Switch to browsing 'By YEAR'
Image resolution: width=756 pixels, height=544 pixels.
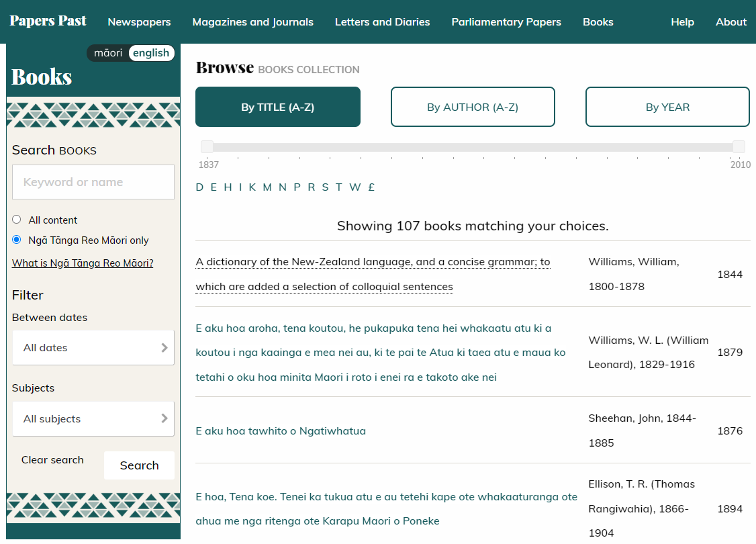pos(667,106)
